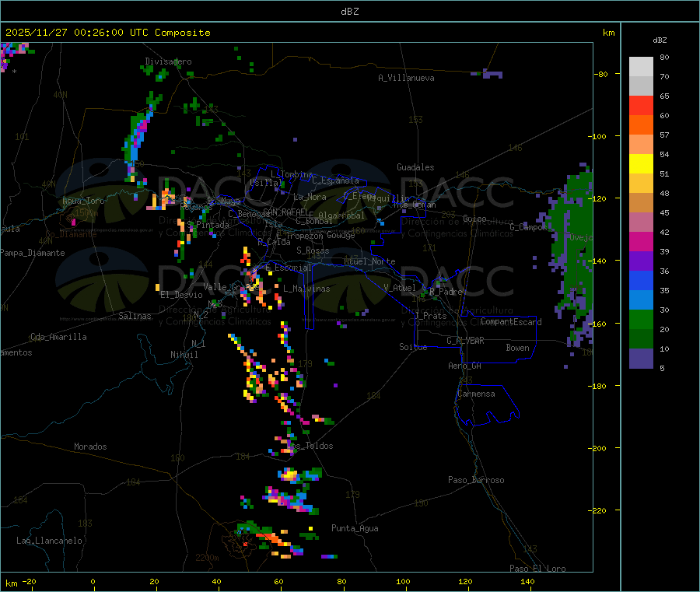700x592 pixels.
Task: Click the green 20 dBZ legend swatch
Action: (641, 319)
